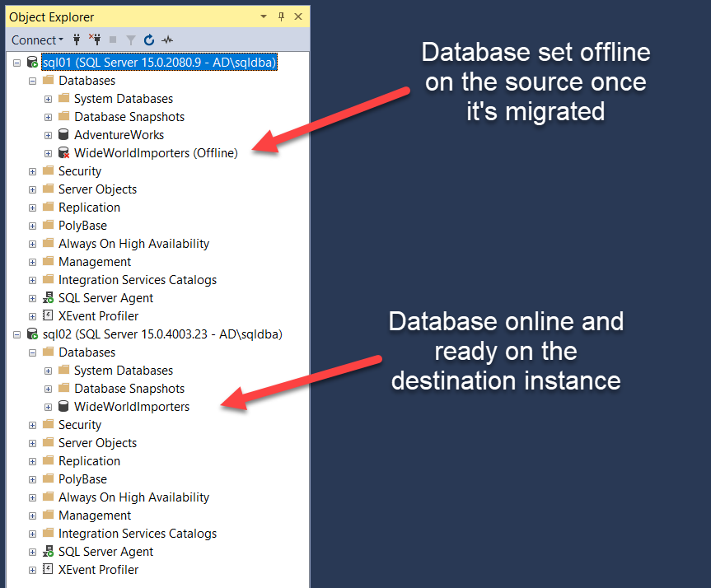The height and width of the screenshot is (588, 711).
Task: Select Always On High Availability under sql01
Action: pyautogui.click(x=133, y=244)
